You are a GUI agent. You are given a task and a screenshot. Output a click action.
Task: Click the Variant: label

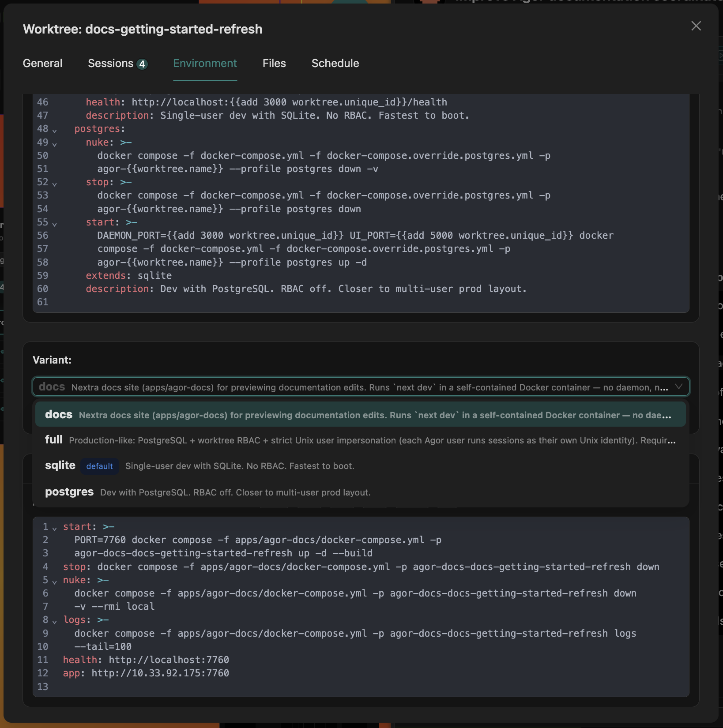(52, 360)
